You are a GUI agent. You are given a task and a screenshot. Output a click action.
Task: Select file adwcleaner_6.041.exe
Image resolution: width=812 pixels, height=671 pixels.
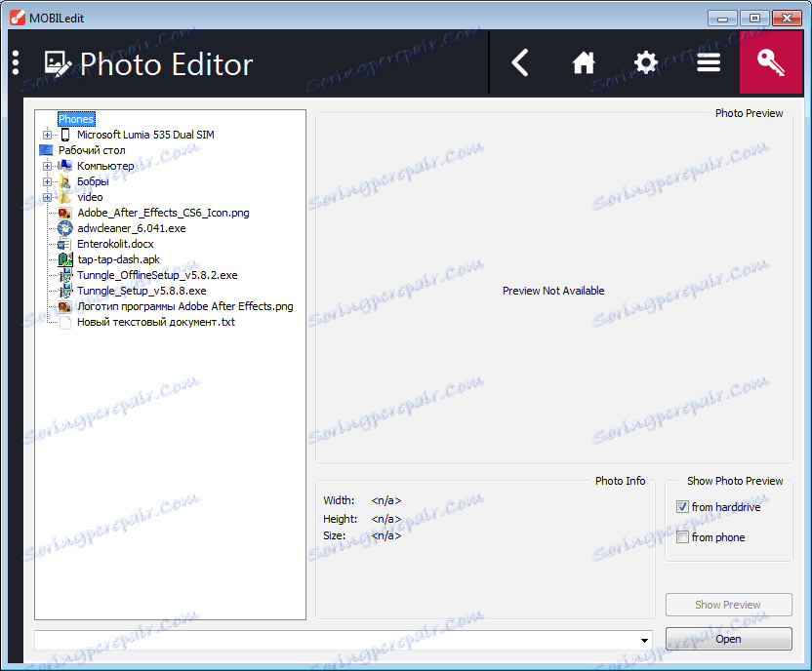(132, 228)
